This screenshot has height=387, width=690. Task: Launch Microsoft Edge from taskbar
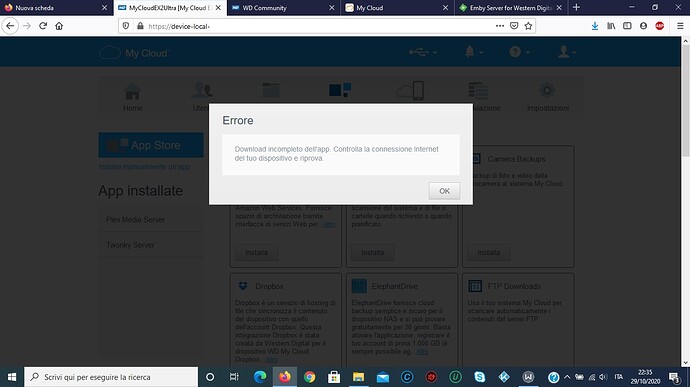point(260,377)
